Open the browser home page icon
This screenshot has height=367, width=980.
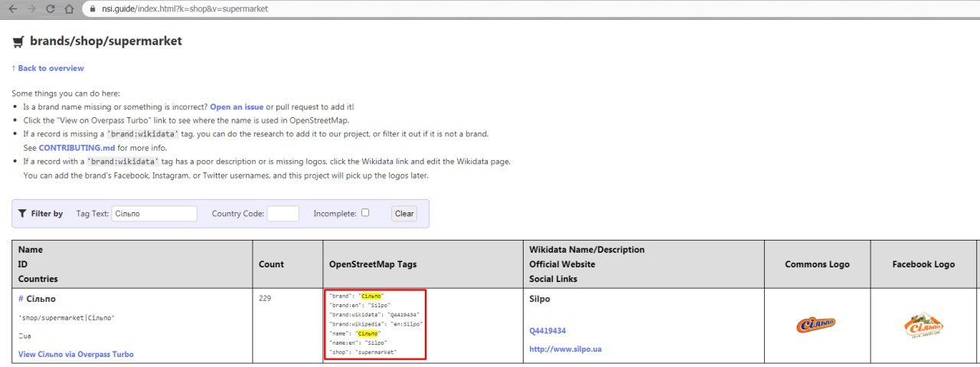69,9
